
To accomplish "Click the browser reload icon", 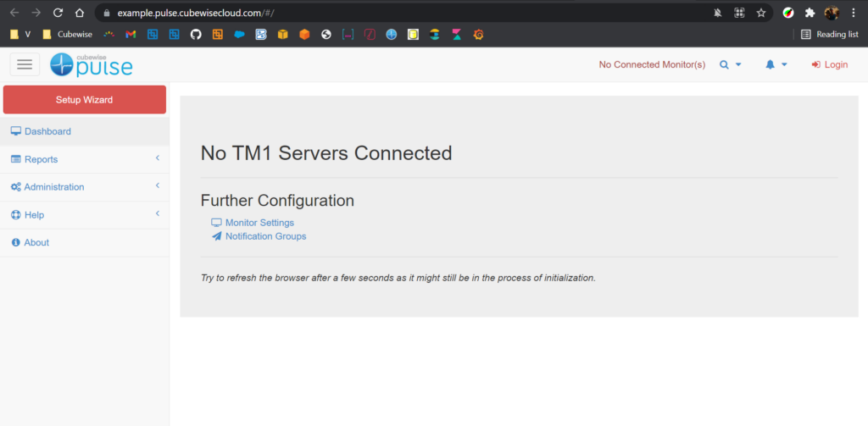I will [x=58, y=13].
